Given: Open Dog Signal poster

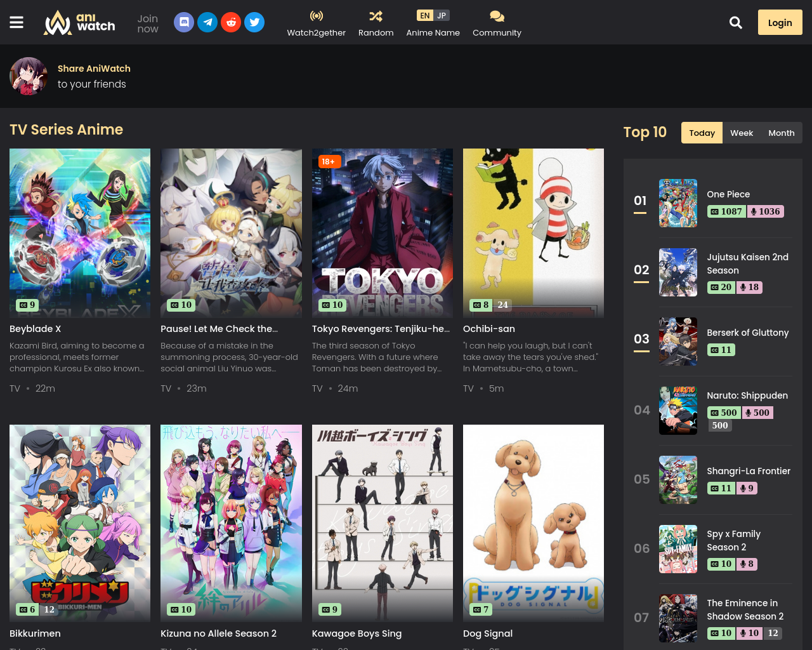Looking at the screenshot, I should pyautogui.click(x=534, y=523).
